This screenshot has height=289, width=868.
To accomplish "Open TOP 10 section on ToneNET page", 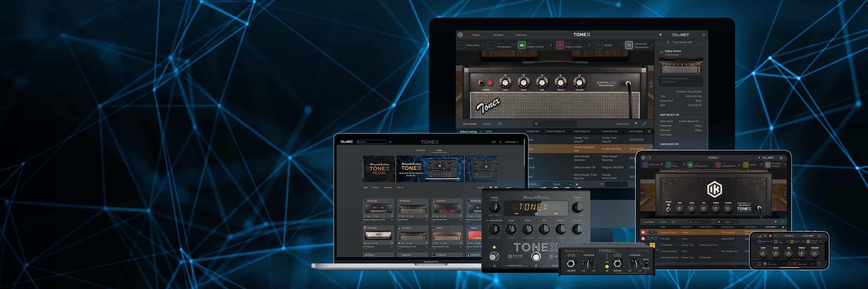I will click(400, 187).
